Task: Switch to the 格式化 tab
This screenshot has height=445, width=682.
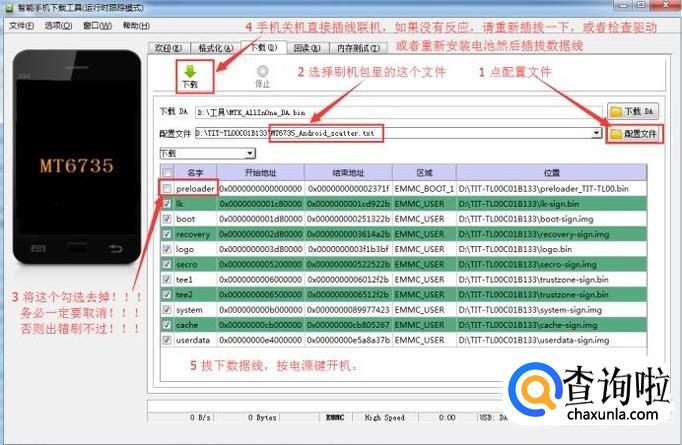Action: 216,48
